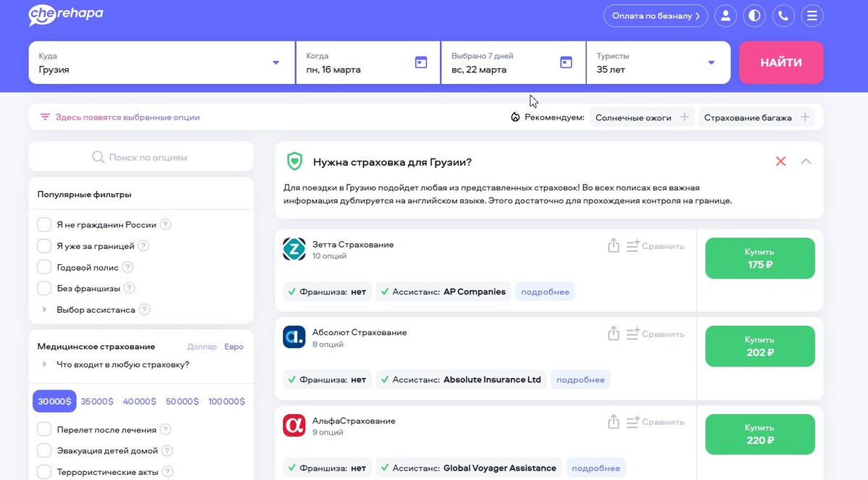Add Страхование багажа option with plus
This screenshot has width=868, height=480.
pos(805,117)
